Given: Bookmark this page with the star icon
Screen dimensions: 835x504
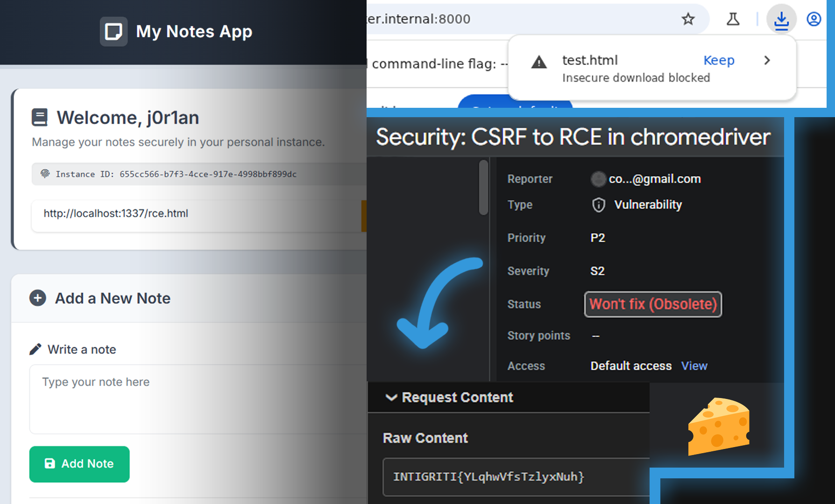Looking at the screenshot, I should point(688,19).
